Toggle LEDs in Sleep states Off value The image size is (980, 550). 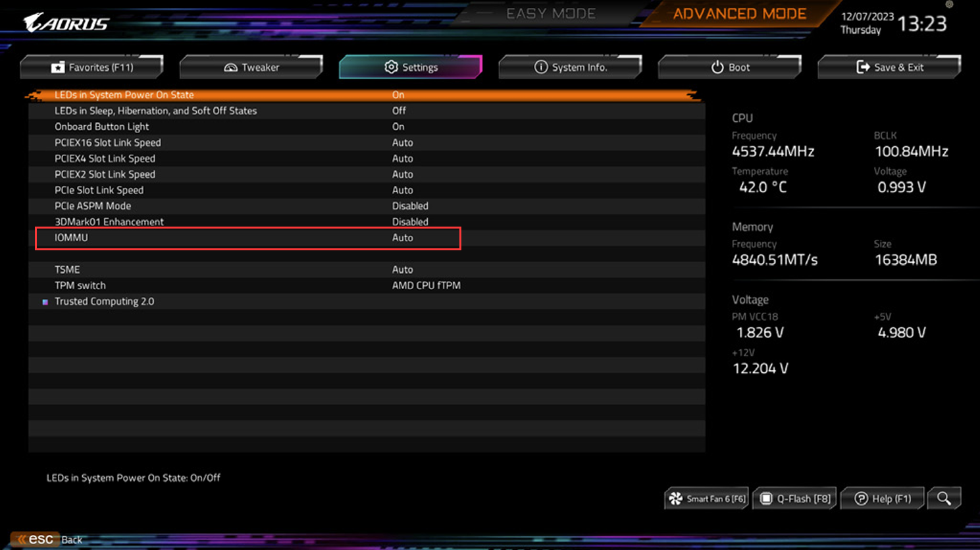[x=399, y=111]
